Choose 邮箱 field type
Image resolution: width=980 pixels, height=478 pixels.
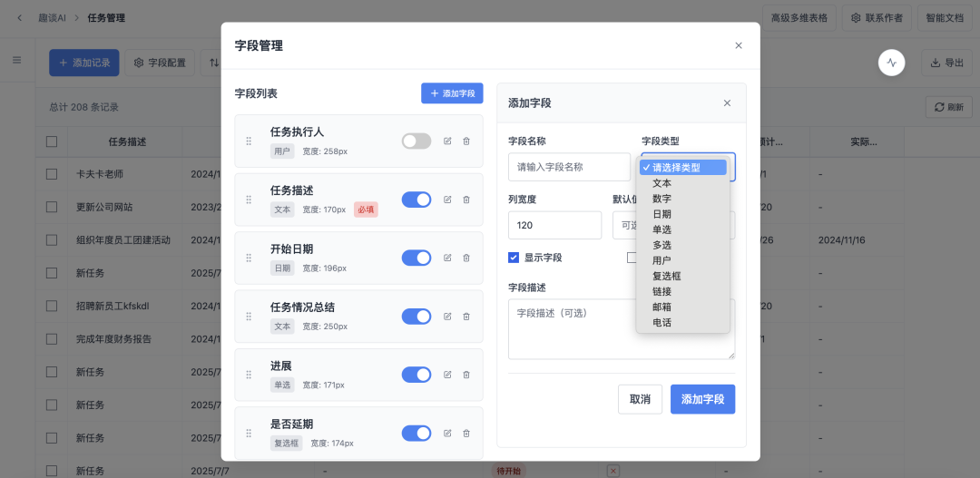[683, 307]
